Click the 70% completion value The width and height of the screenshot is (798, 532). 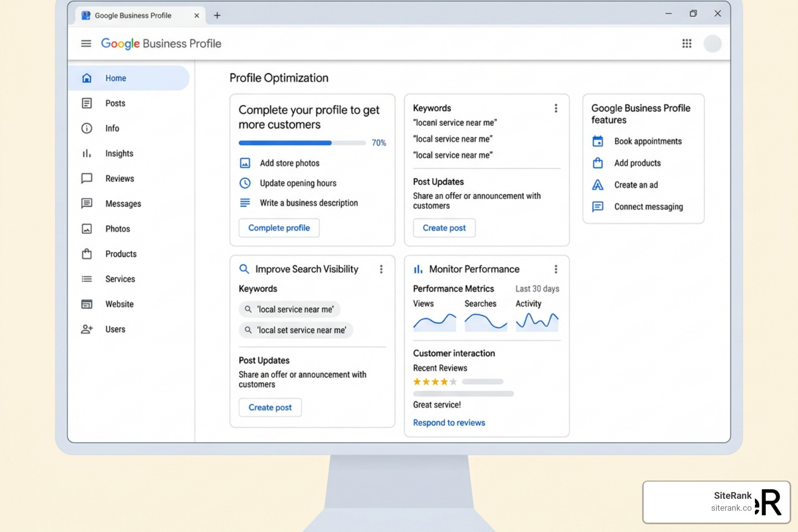click(x=379, y=143)
